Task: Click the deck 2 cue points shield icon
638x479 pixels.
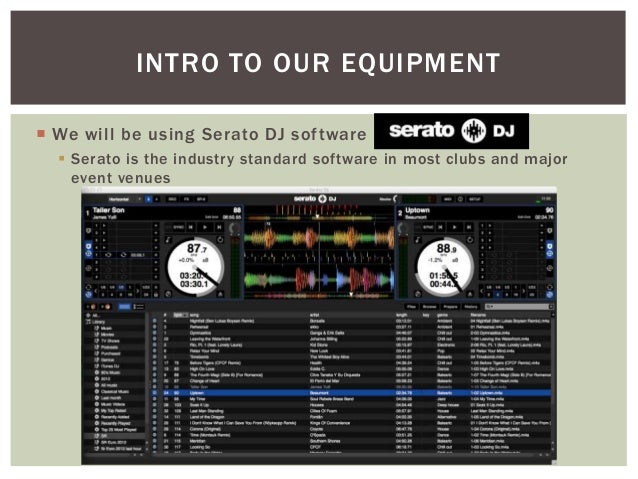Action: pyautogui.click(x=550, y=230)
